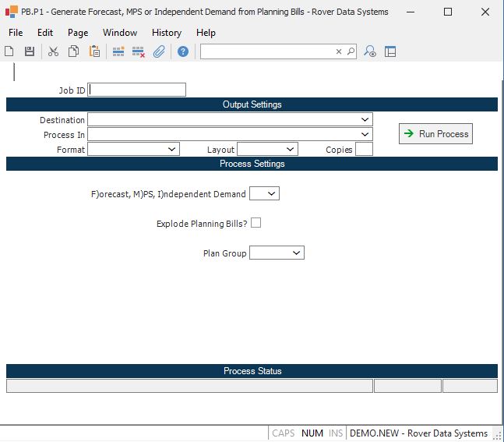Click the delete row icon
The image size is (504, 442).
(139, 51)
